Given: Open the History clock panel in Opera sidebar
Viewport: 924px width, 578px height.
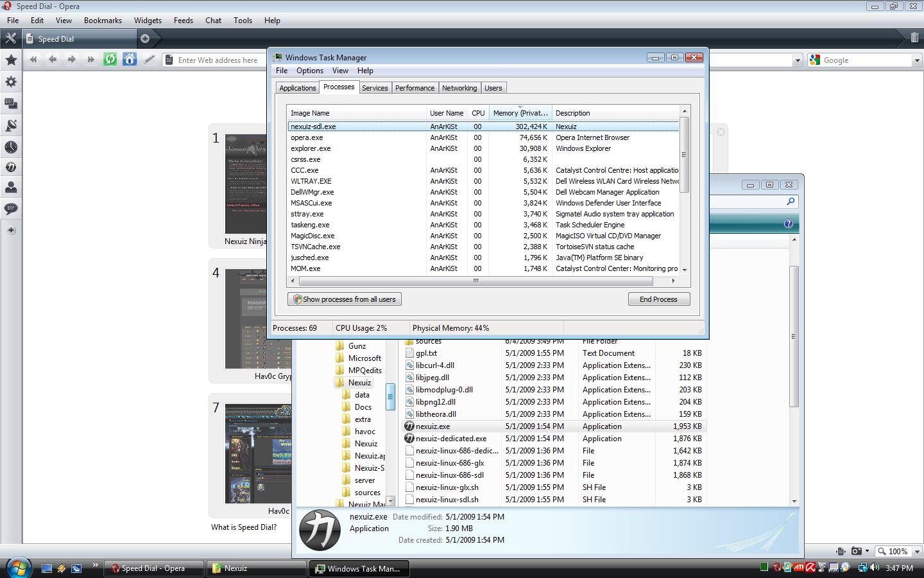Looking at the screenshot, I should [x=11, y=147].
